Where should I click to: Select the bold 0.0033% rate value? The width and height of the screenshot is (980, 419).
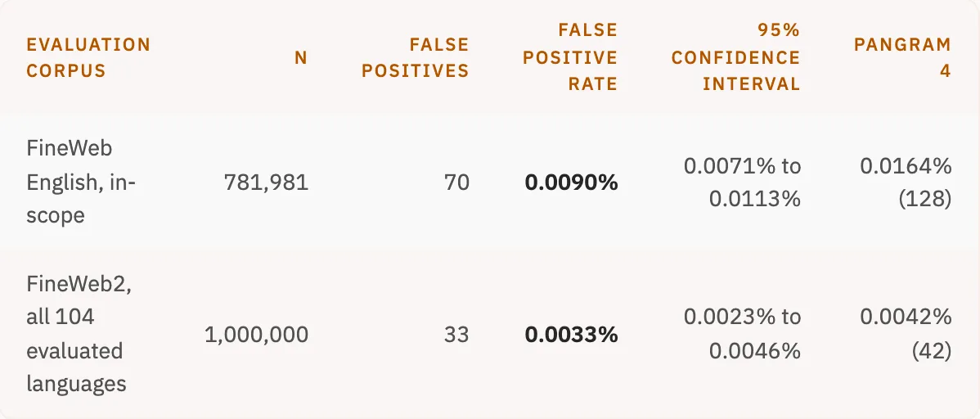[x=571, y=335]
